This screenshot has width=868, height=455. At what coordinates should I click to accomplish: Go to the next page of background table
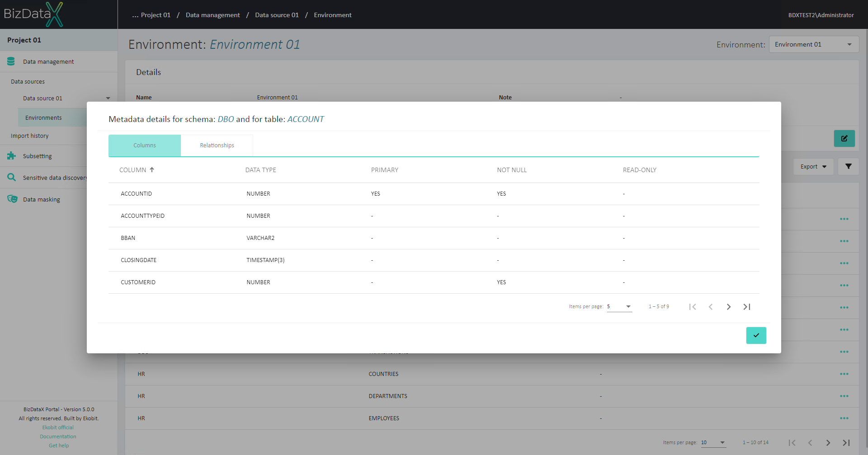828,443
